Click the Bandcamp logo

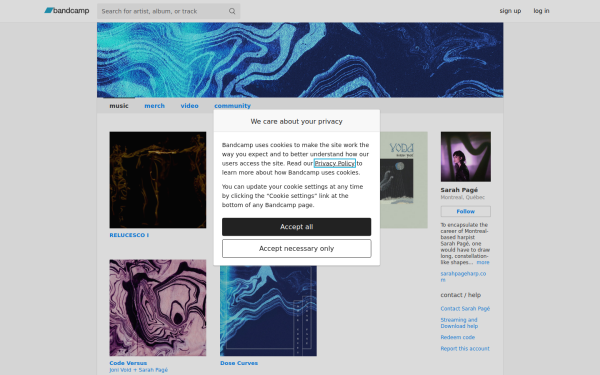click(x=67, y=11)
